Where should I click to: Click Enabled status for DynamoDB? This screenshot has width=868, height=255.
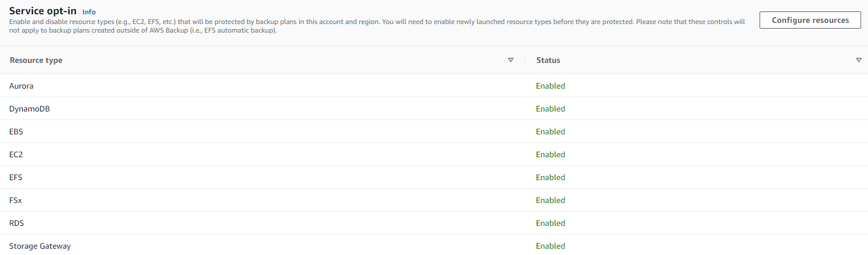(x=550, y=109)
